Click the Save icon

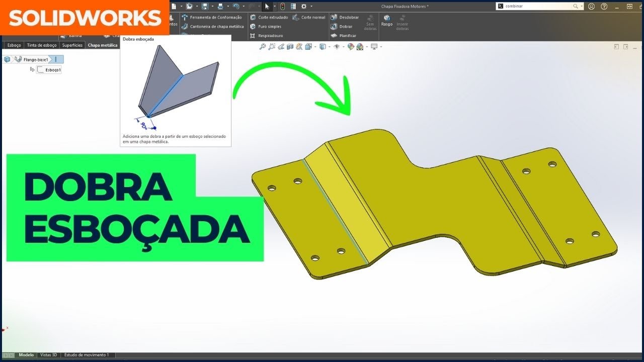click(205, 6)
